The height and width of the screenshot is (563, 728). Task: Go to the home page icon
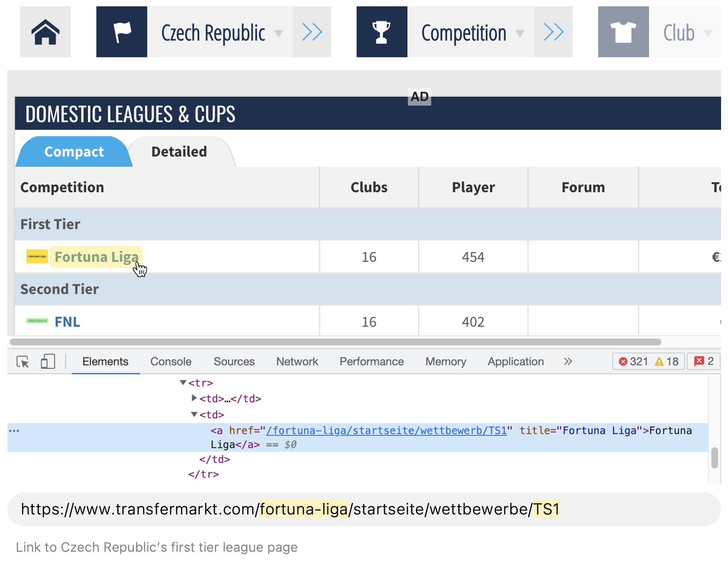(x=45, y=32)
